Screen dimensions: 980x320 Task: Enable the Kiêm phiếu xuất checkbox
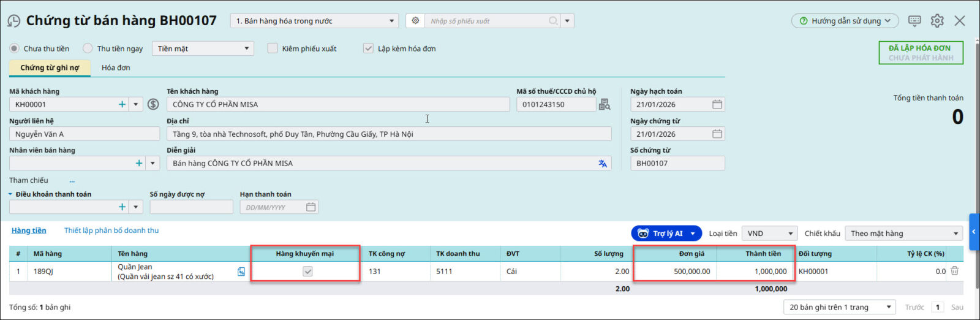[x=273, y=48]
